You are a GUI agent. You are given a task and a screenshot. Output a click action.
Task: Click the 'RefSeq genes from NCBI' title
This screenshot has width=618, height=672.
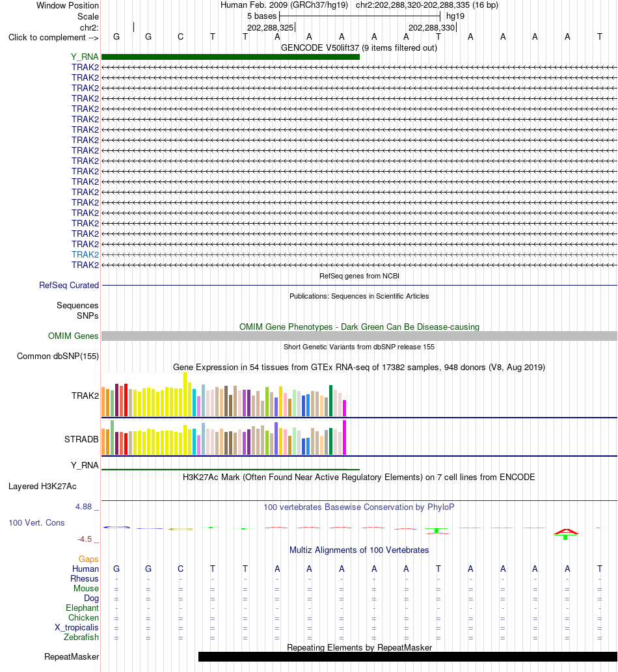(x=359, y=276)
